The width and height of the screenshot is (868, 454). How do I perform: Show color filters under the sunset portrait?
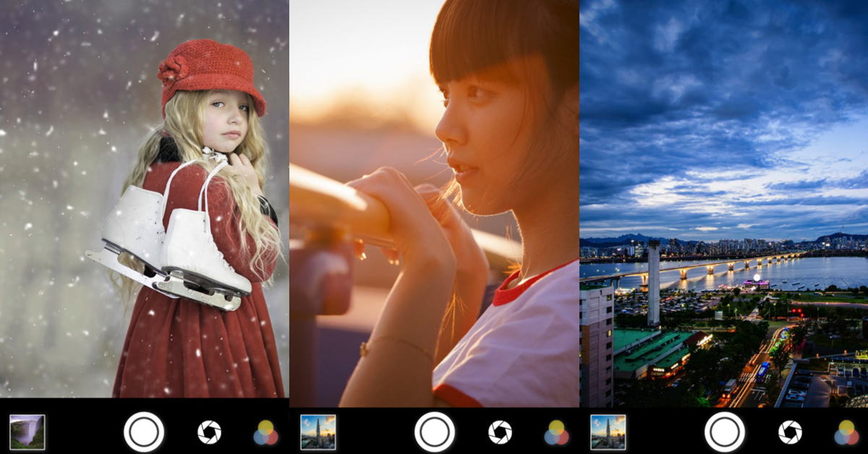tap(556, 432)
